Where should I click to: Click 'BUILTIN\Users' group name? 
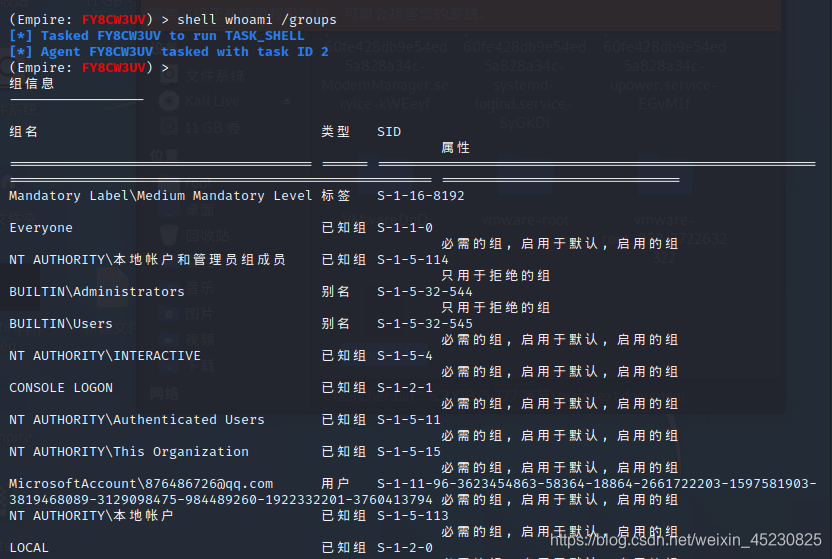pyautogui.click(x=61, y=324)
